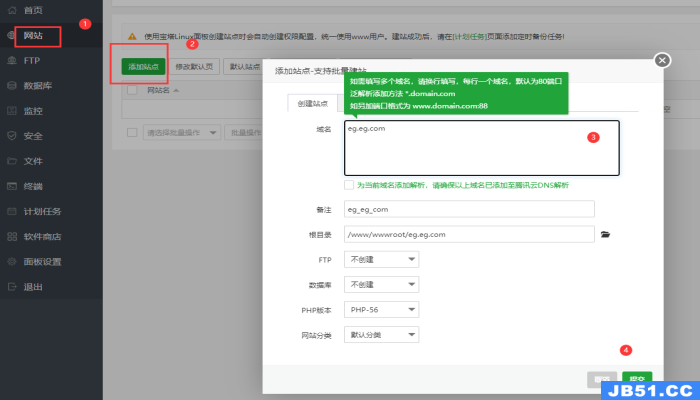700x400 pixels.
Task: Close the 添加站点 dialog
Action: point(662,60)
